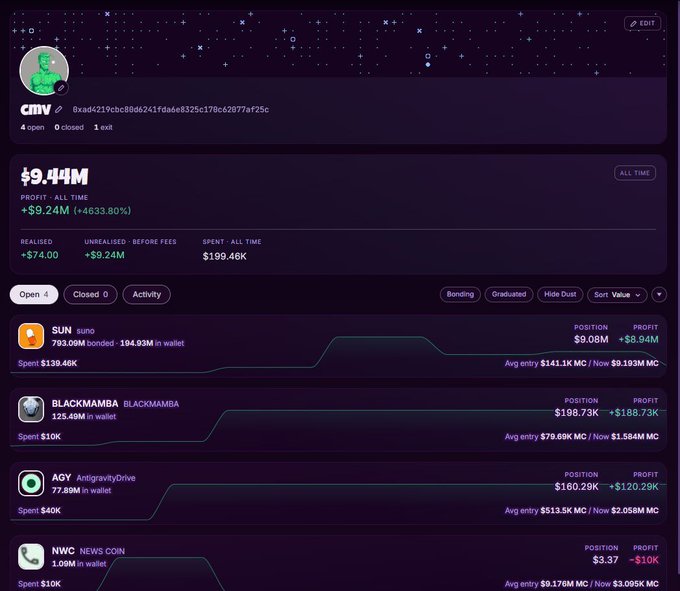680x591 pixels.
Task: Click the NWC phone token icon
Action: pyautogui.click(x=31, y=557)
